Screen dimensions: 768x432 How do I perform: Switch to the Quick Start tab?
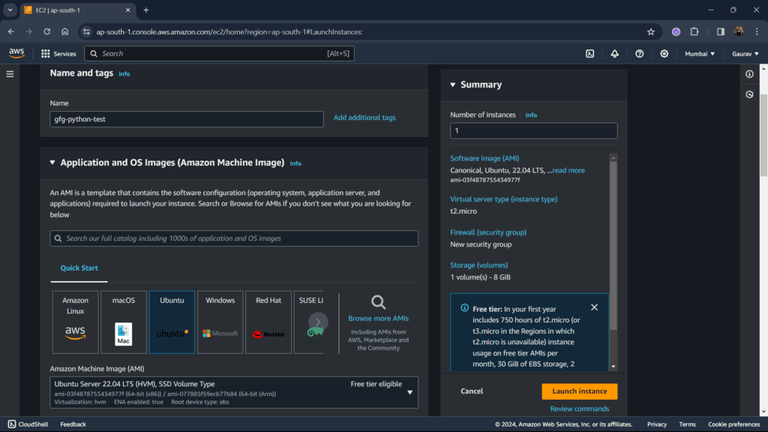79,268
